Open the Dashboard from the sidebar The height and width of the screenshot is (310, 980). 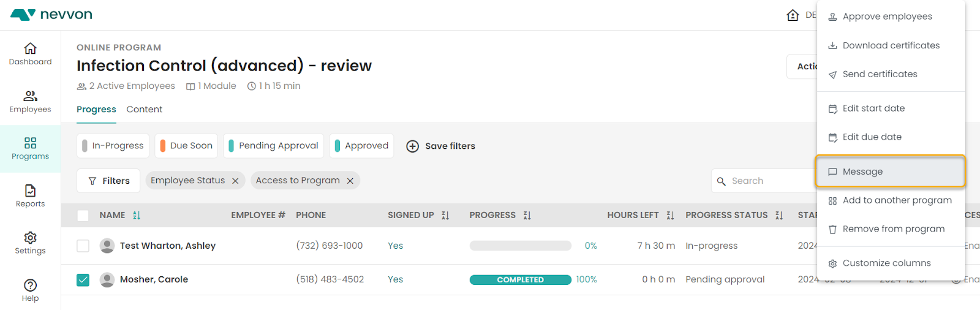pyautogui.click(x=30, y=54)
